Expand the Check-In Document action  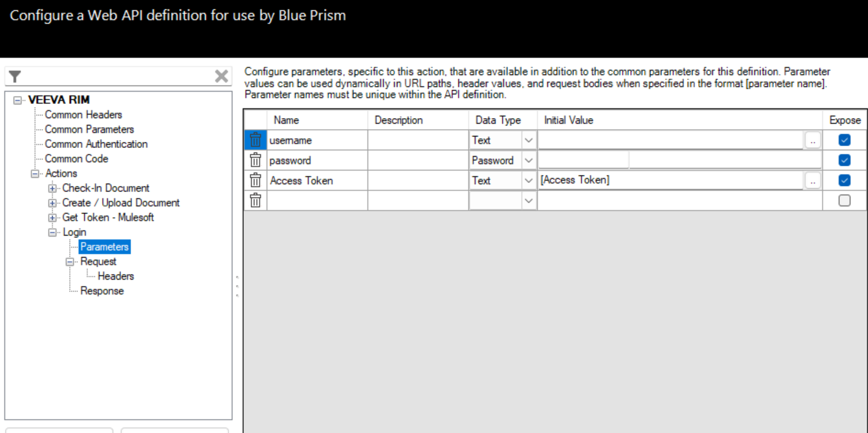click(x=52, y=188)
